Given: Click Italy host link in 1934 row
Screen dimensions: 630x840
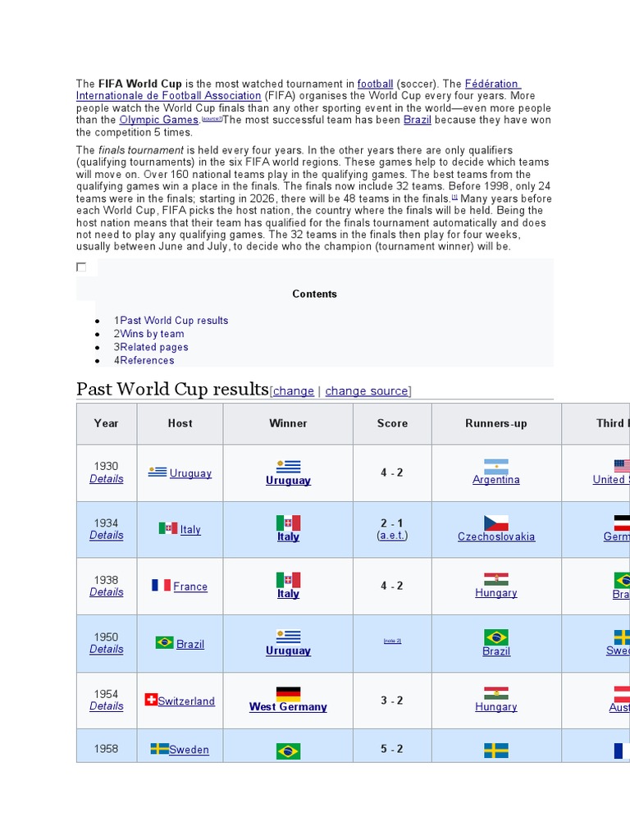Looking at the screenshot, I should (x=190, y=529).
